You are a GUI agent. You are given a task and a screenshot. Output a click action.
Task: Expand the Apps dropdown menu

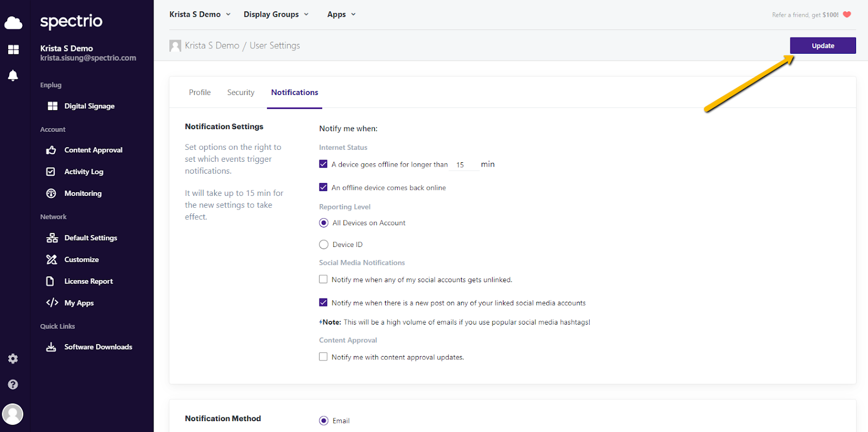pos(341,15)
